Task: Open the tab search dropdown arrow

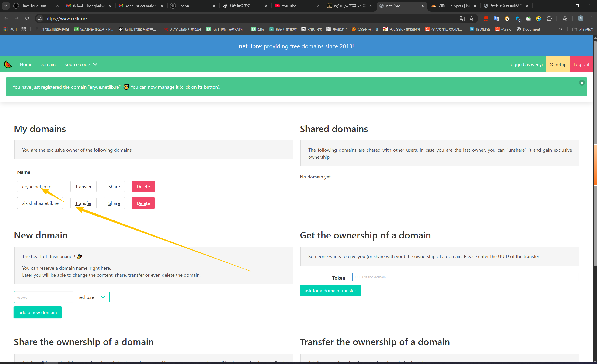Action: click(6, 6)
